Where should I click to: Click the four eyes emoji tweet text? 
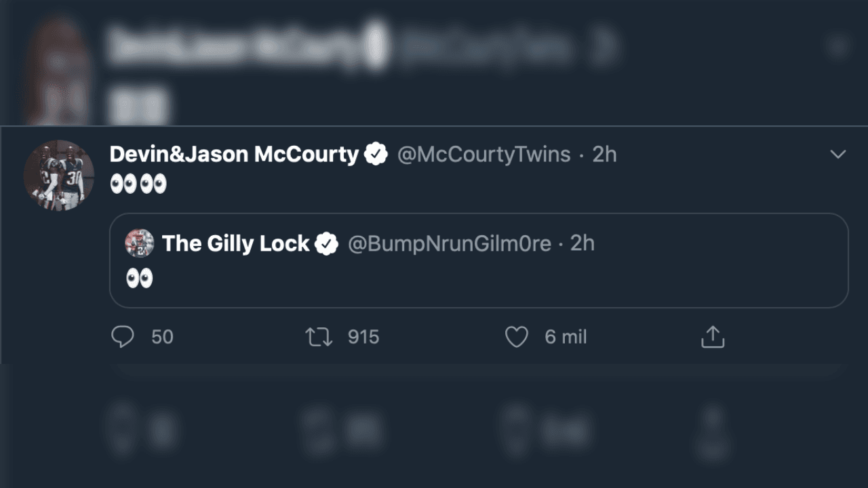click(x=138, y=184)
